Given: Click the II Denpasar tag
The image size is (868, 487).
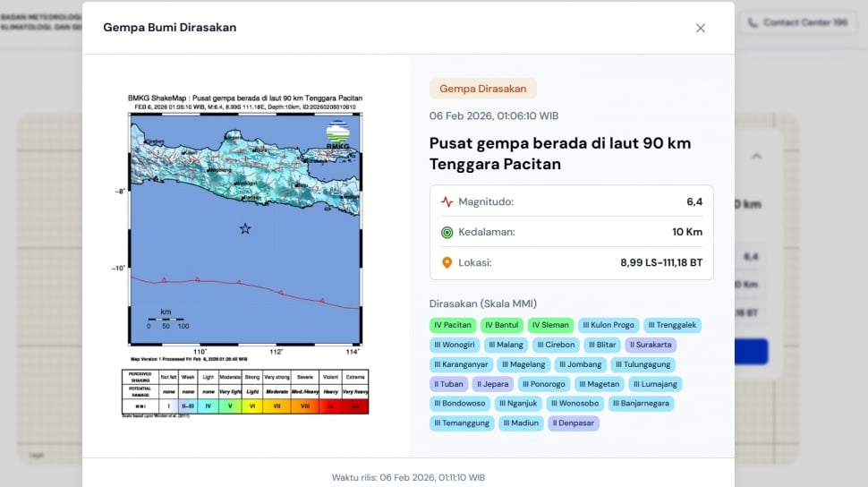Looking at the screenshot, I should pos(573,423).
